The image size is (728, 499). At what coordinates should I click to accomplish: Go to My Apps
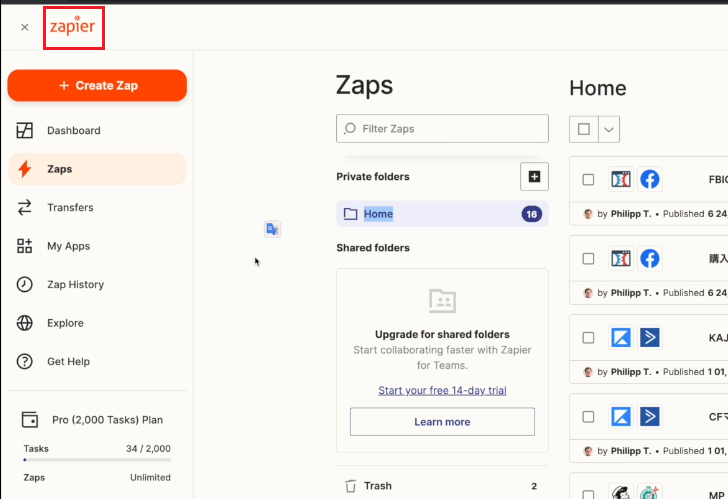[97, 246]
